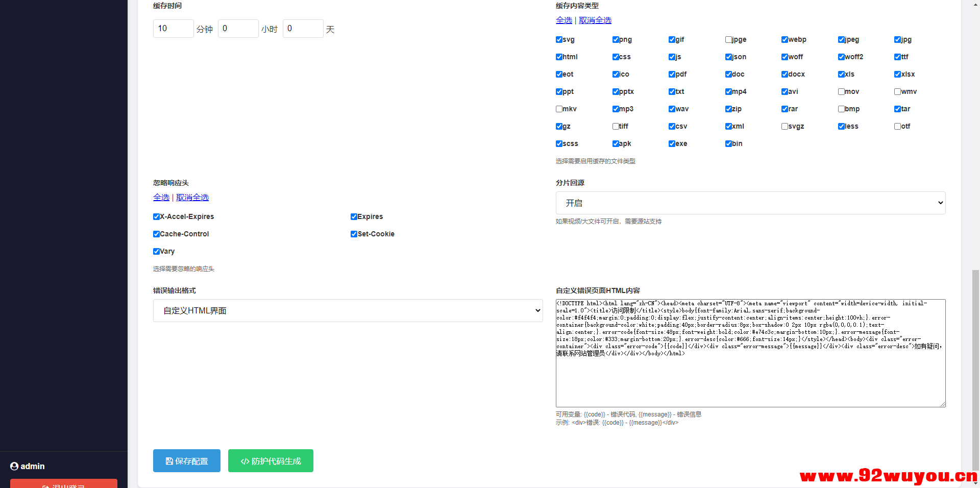Click the logout icon at sidebar bottom

coord(45,485)
